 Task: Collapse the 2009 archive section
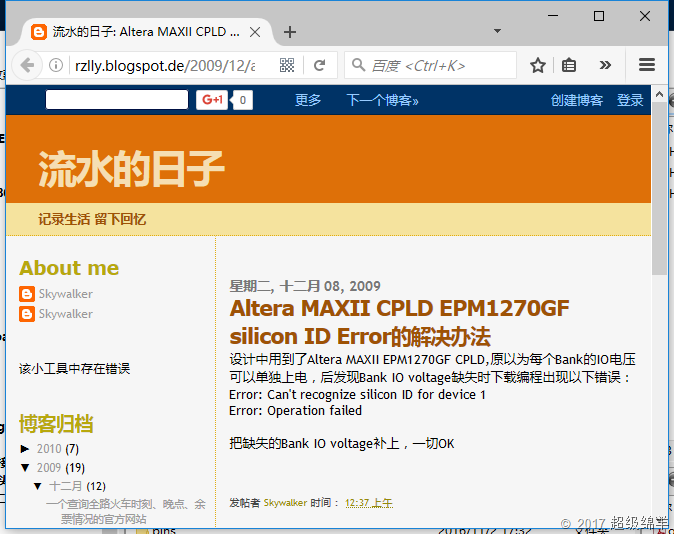coord(26,467)
